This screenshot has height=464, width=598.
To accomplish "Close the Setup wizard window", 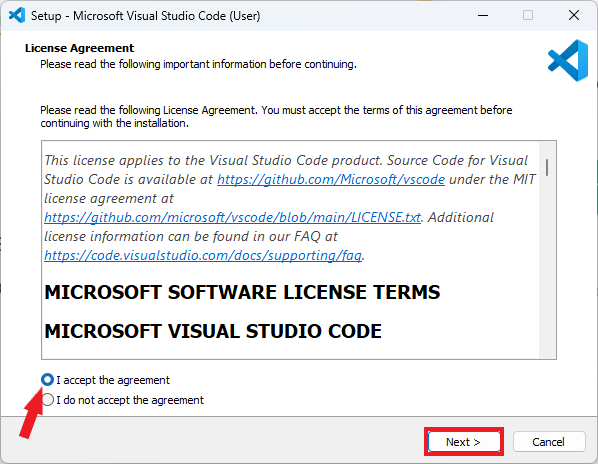I will [574, 16].
